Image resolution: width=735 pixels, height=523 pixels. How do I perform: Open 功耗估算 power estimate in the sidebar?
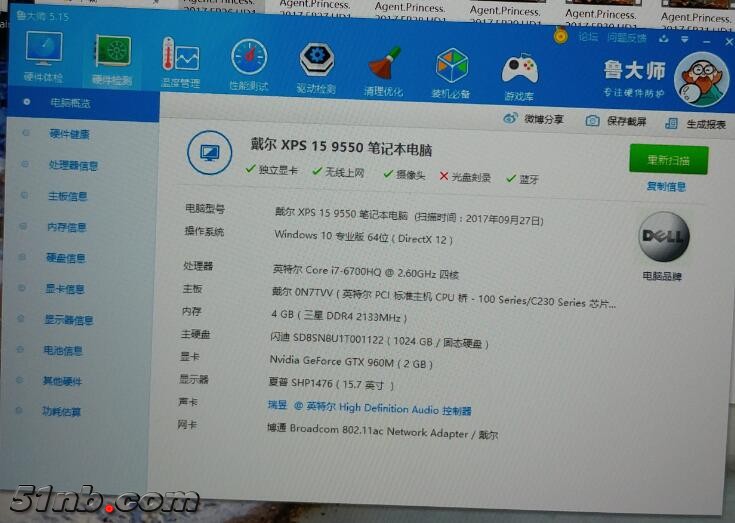pos(62,411)
